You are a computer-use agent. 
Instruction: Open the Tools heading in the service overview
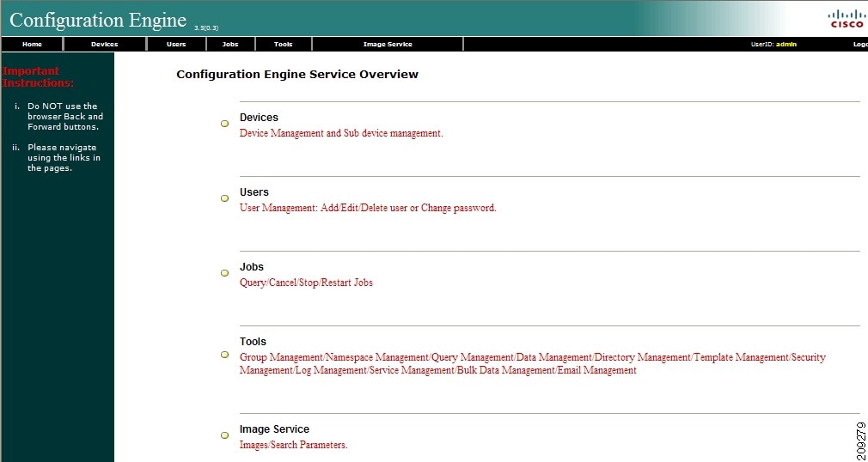[253, 342]
